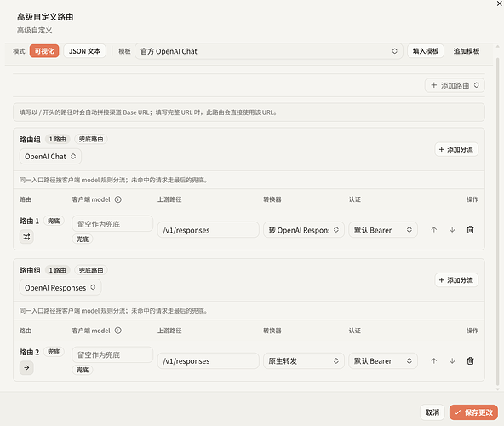Open the OpenAI Chat route group dropdown
The width and height of the screenshot is (504, 426).
click(50, 157)
